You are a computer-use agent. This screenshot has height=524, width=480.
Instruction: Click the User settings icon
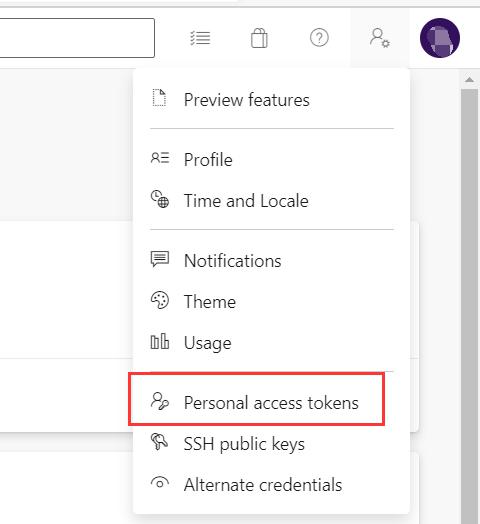point(380,38)
